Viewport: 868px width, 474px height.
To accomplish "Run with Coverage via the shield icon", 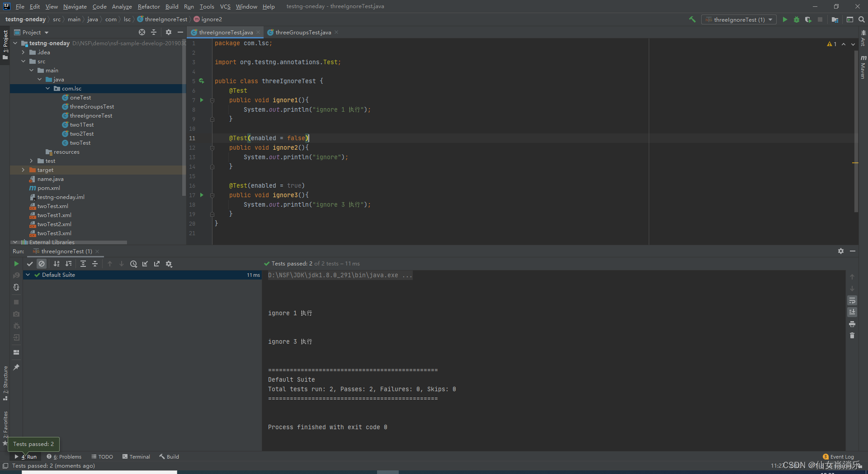I will [808, 19].
